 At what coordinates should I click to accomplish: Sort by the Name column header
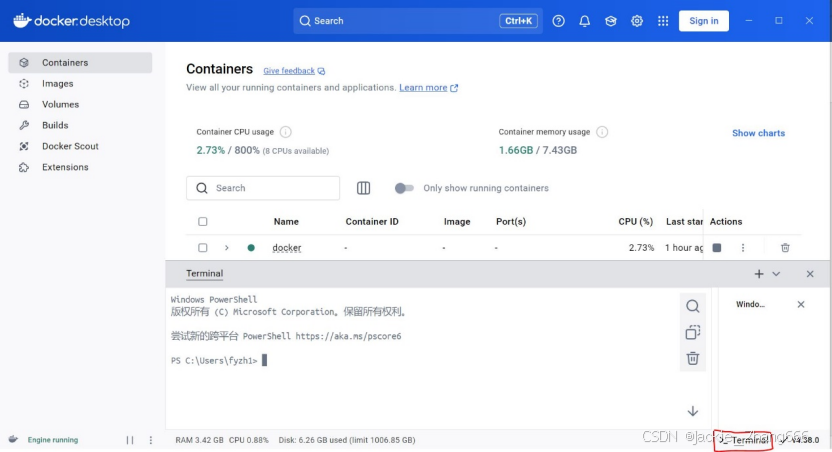point(286,222)
